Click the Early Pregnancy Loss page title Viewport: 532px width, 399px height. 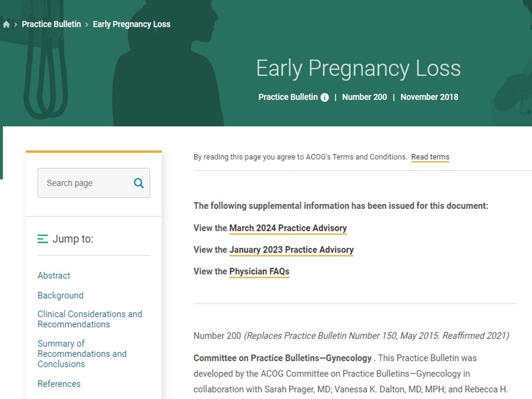[358, 68]
